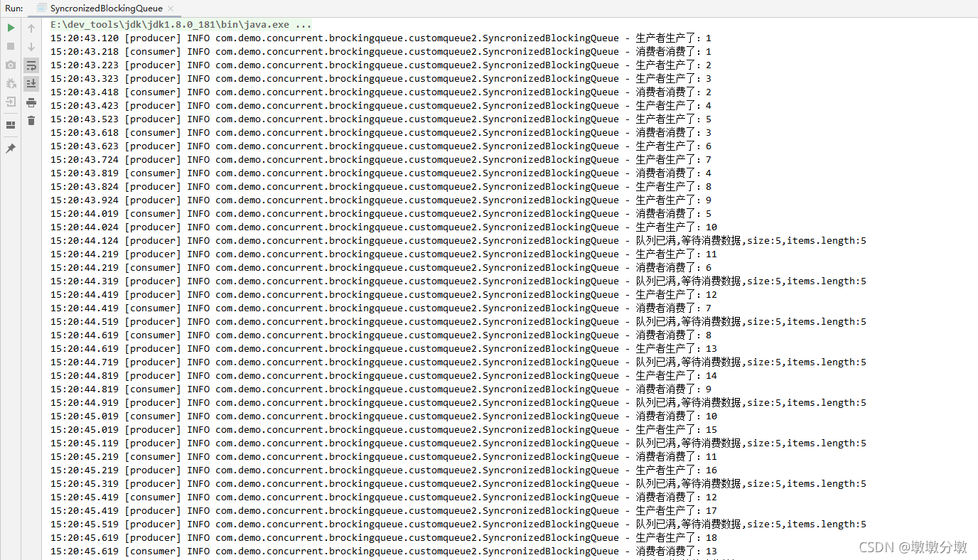978x560 pixels.
Task: Click the java.exe command line at the top
Action: [181, 25]
